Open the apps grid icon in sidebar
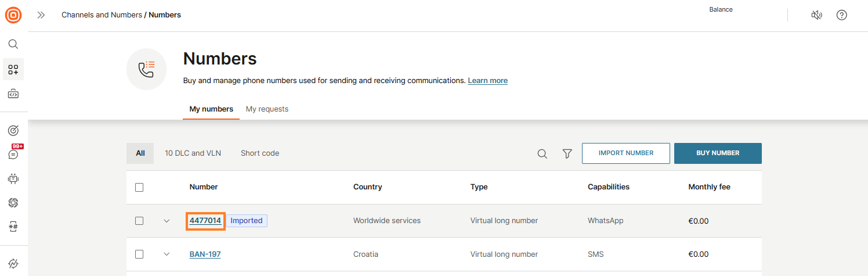The image size is (868, 276). click(x=13, y=70)
